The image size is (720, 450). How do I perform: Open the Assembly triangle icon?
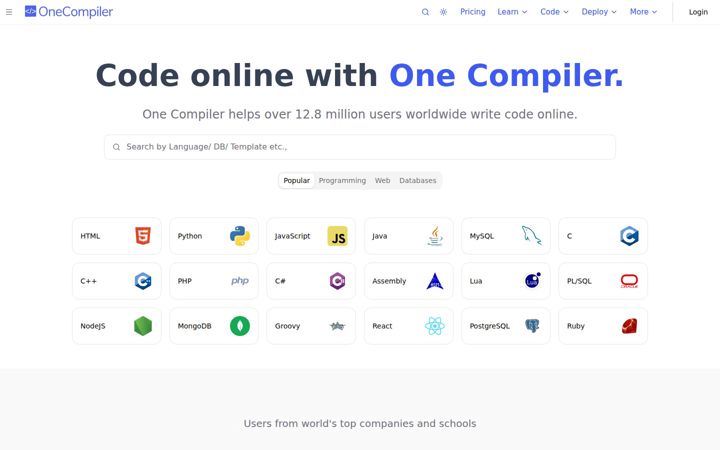[x=435, y=281]
